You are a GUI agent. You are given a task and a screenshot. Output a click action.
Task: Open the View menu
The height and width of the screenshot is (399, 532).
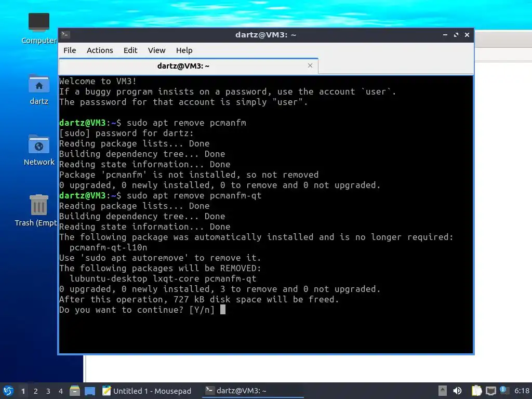[x=156, y=50]
